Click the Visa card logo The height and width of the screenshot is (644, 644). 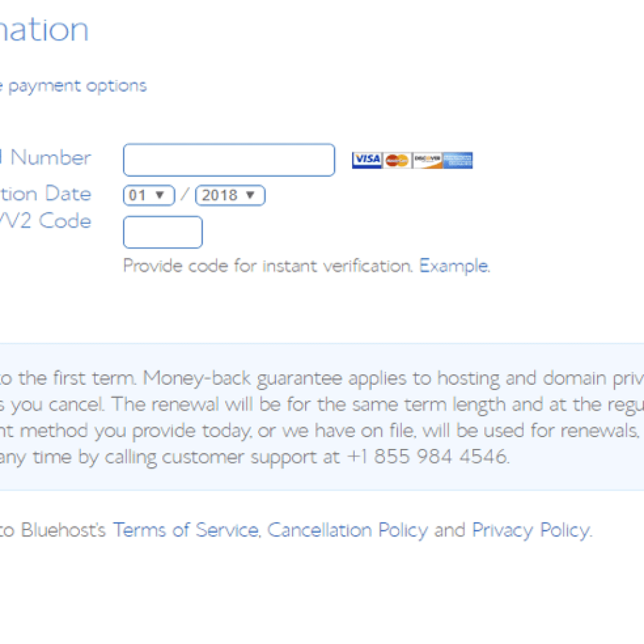tap(367, 160)
